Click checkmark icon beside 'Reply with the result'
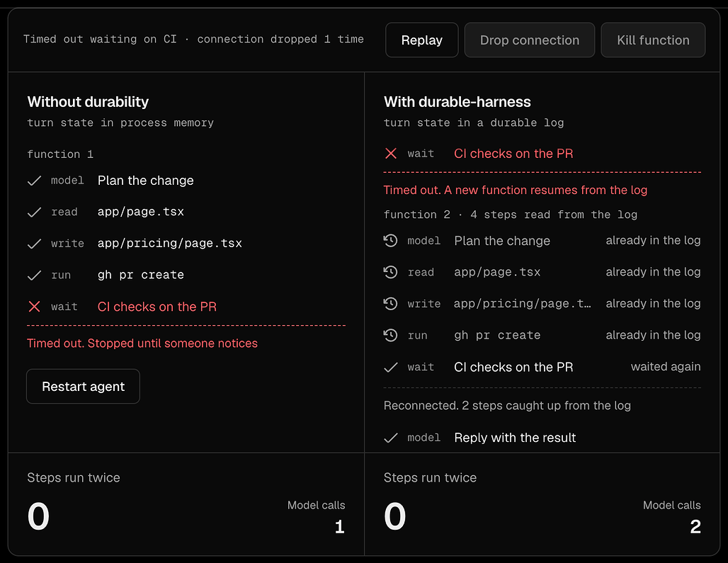 pyautogui.click(x=391, y=438)
